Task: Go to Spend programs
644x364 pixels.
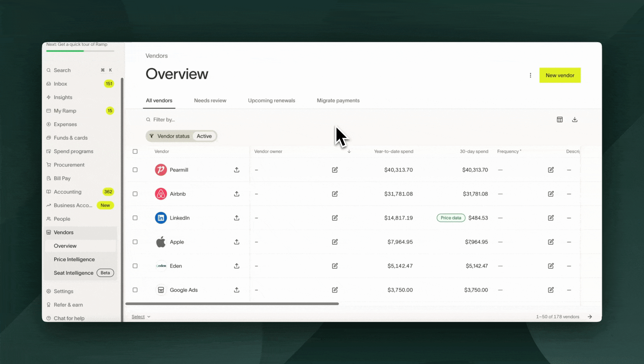Action: point(80,151)
